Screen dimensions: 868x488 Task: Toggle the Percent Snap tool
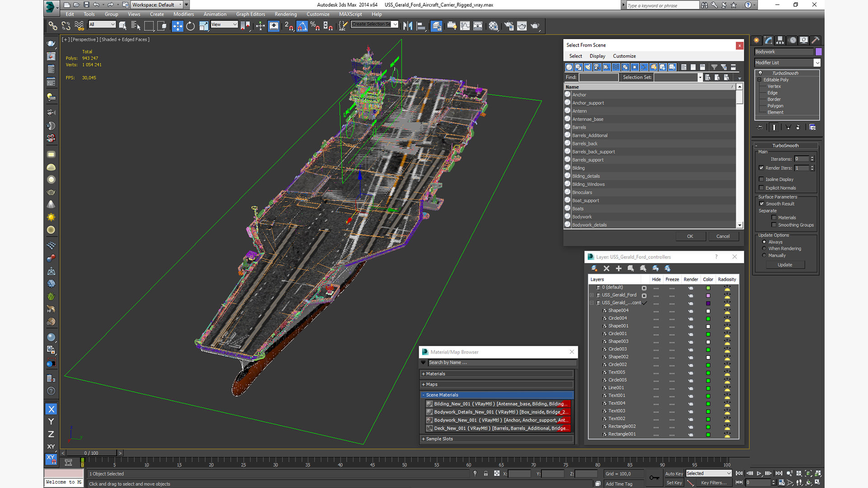(x=315, y=26)
